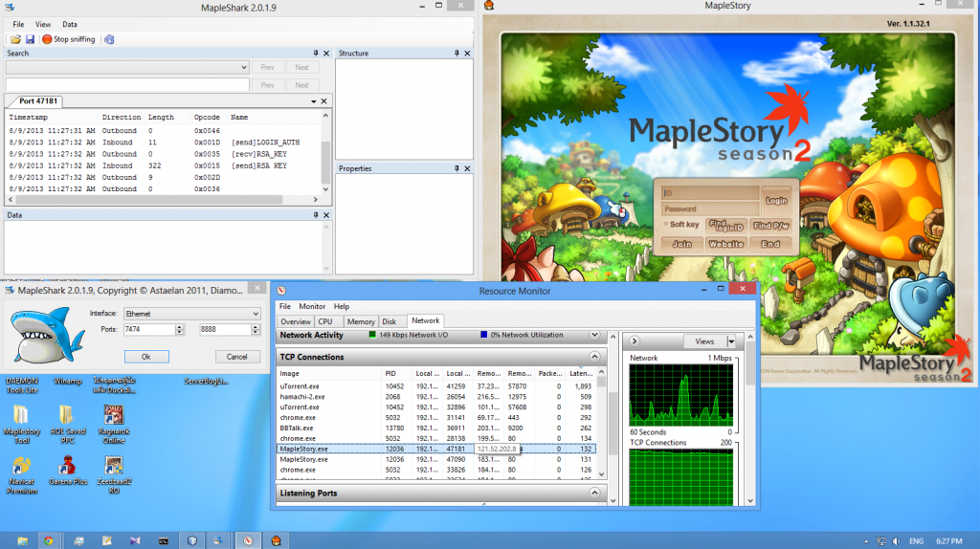Click the open file icon in MapleShark toolbar

tap(16, 39)
